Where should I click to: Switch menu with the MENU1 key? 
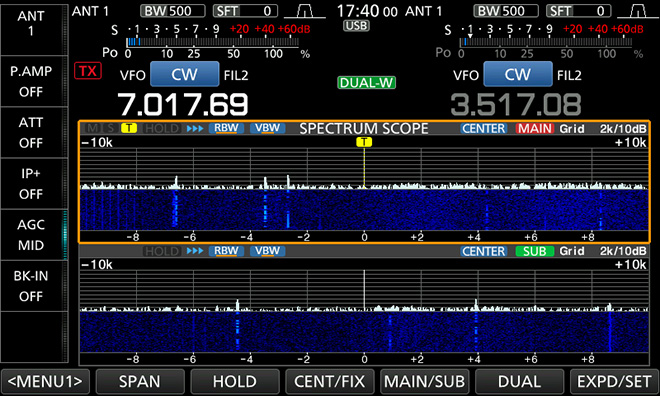coord(45,382)
